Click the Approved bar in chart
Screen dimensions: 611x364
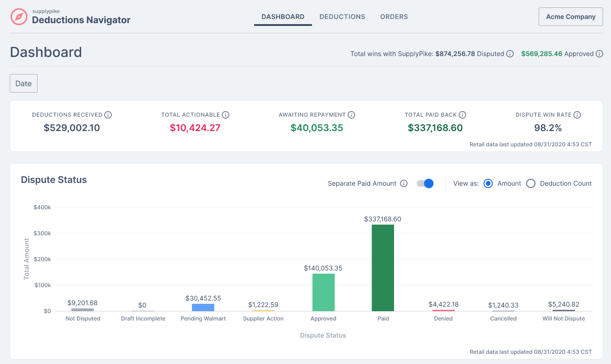pos(324,292)
